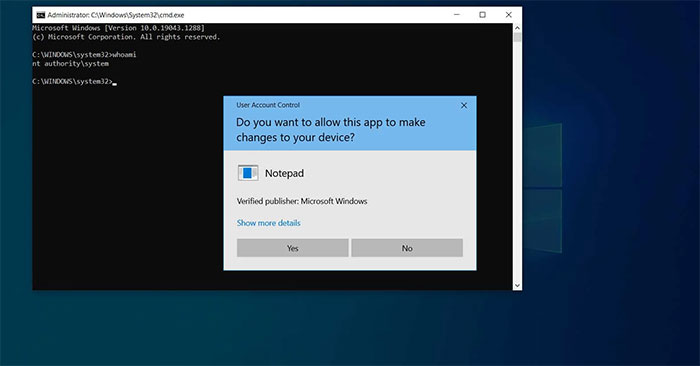Click the scroll up arrow in cmd window
700x366 pixels.
[517, 28]
